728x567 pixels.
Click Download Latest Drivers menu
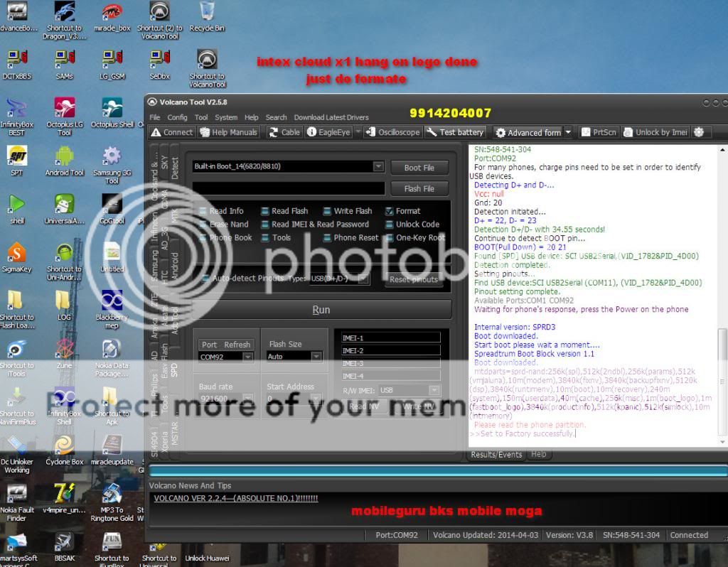tap(331, 117)
